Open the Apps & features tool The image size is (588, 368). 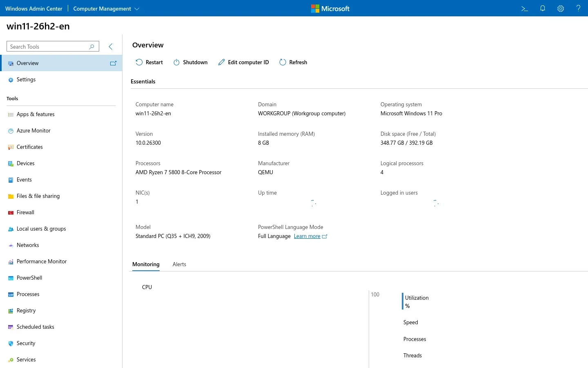[61, 114]
